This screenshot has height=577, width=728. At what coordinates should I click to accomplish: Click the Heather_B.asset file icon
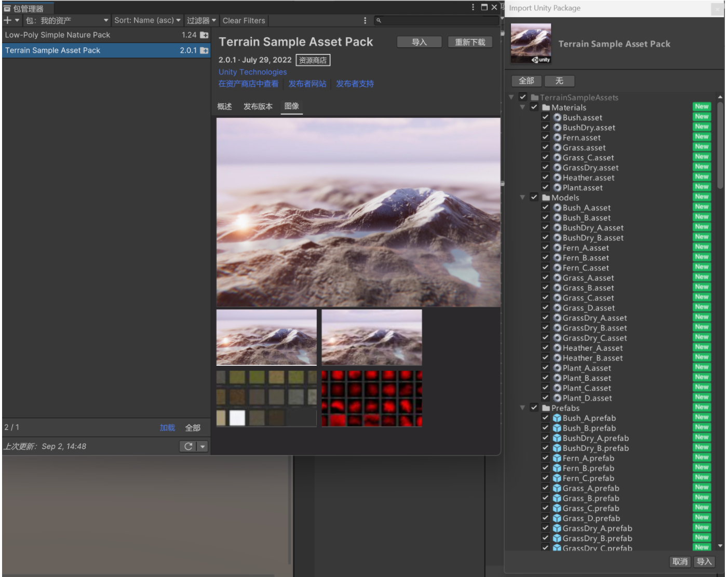coord(557,358)
